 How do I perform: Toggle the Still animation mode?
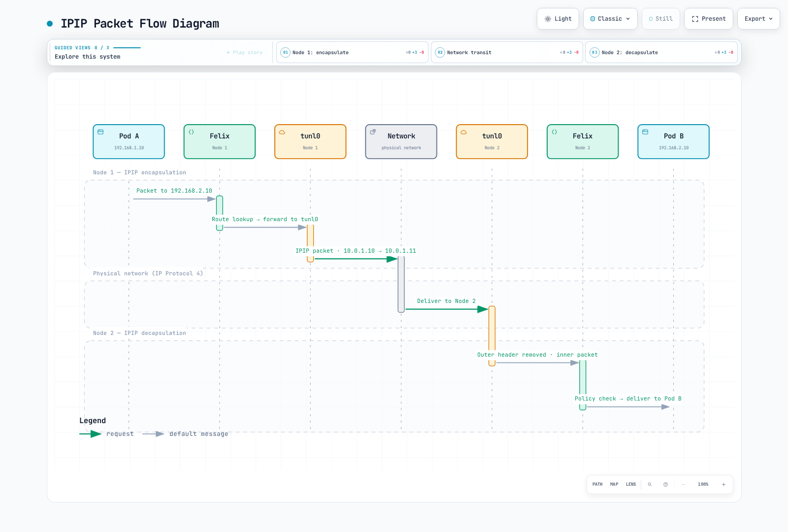(660, 19)
